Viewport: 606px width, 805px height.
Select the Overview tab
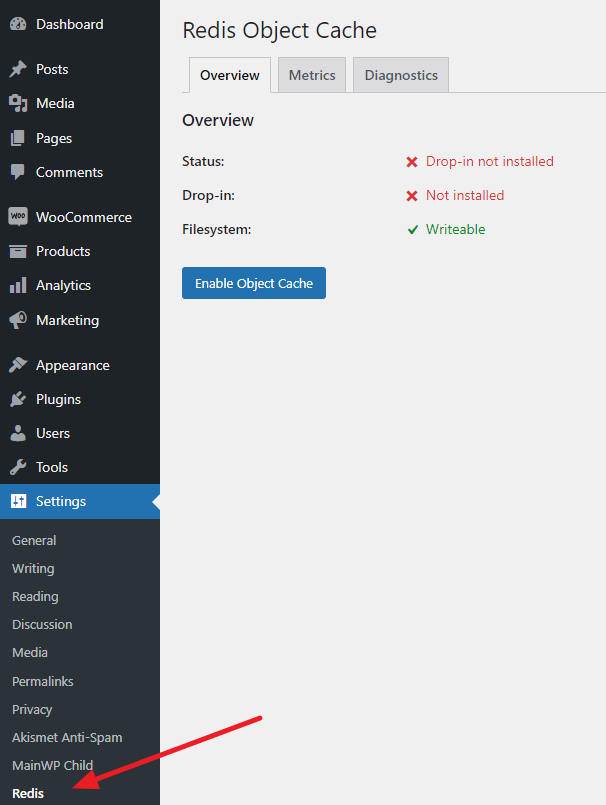[229, 75]
